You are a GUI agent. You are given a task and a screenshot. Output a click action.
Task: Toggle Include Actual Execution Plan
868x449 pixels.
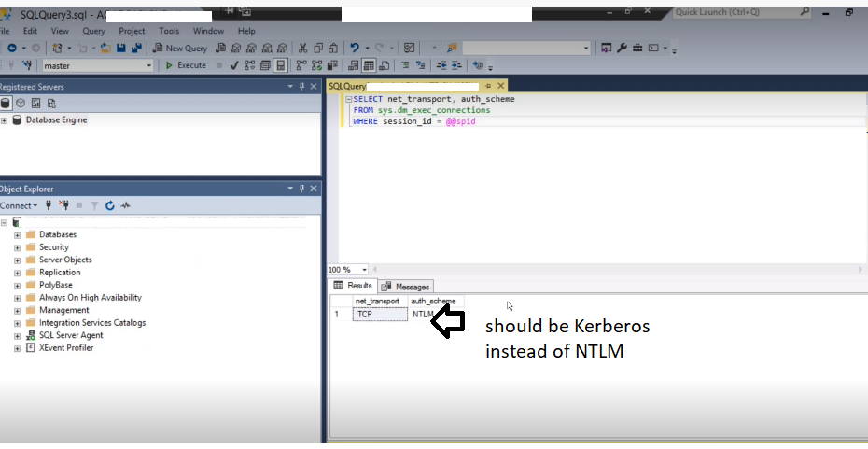[x=301, y=65]
